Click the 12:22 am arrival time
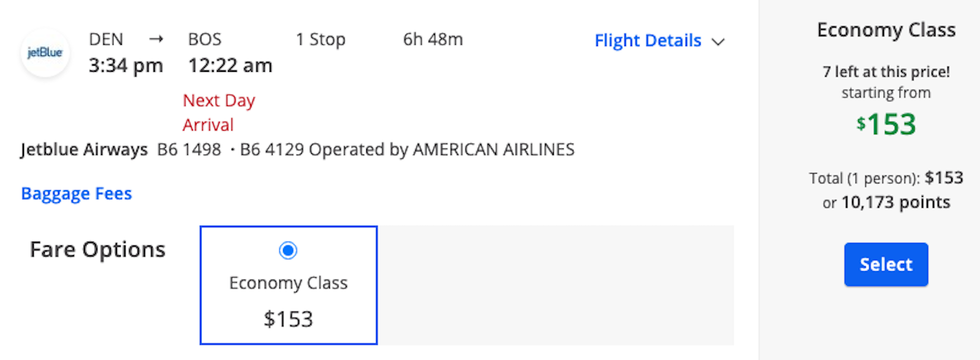980x360 pixels. [x=230, y=65]
